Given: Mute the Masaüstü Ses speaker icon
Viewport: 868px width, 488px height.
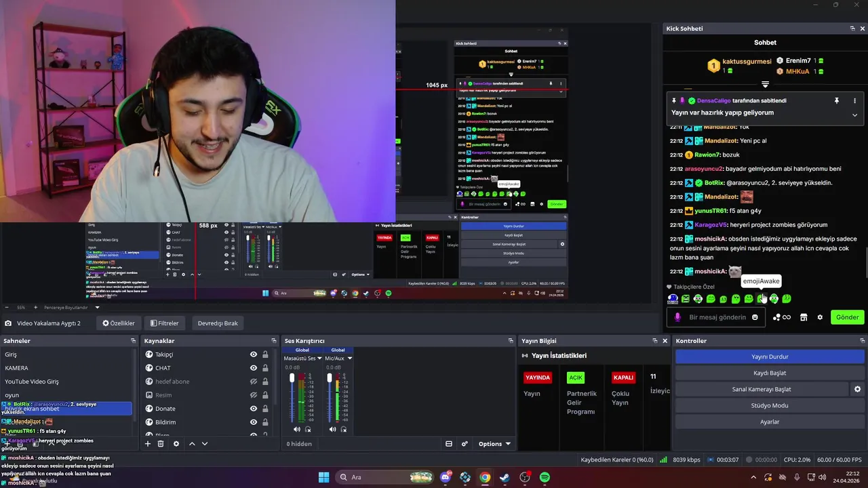Looking at the screenshot, I should (x=296, y=429).
